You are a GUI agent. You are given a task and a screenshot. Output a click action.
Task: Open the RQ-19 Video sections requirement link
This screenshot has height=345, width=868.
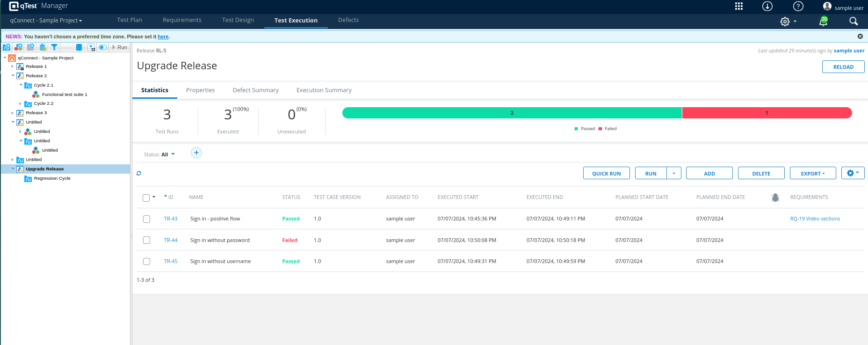(815, 219)
